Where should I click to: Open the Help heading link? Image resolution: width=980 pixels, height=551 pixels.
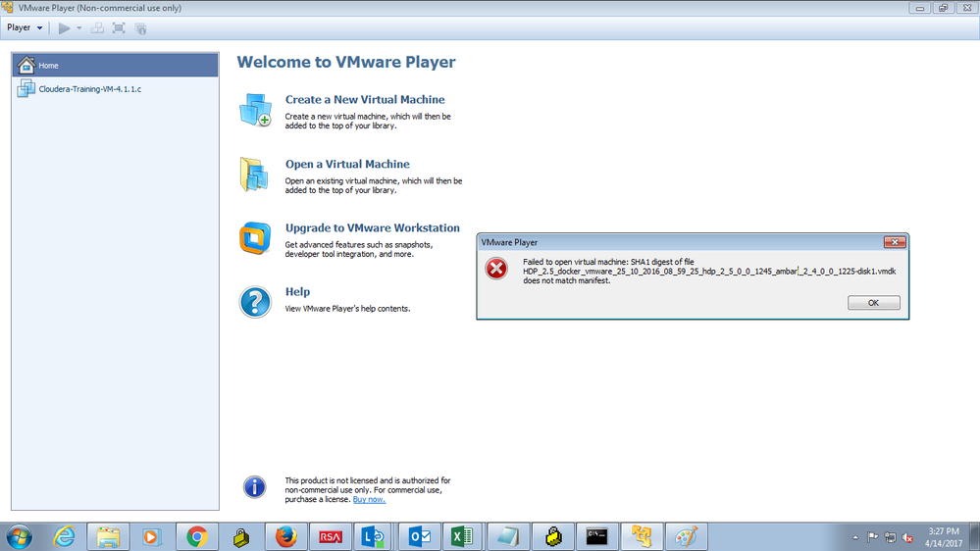pyautogui.click(x=297, y=292)
